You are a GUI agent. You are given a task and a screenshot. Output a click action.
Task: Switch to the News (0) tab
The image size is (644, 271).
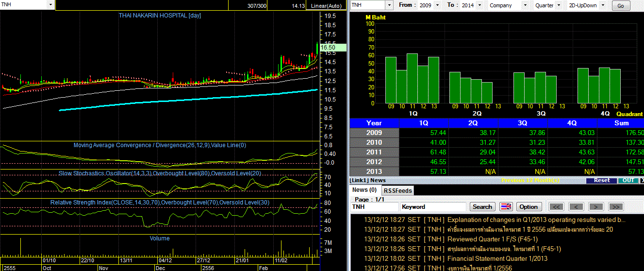click(x=364, y=190)
